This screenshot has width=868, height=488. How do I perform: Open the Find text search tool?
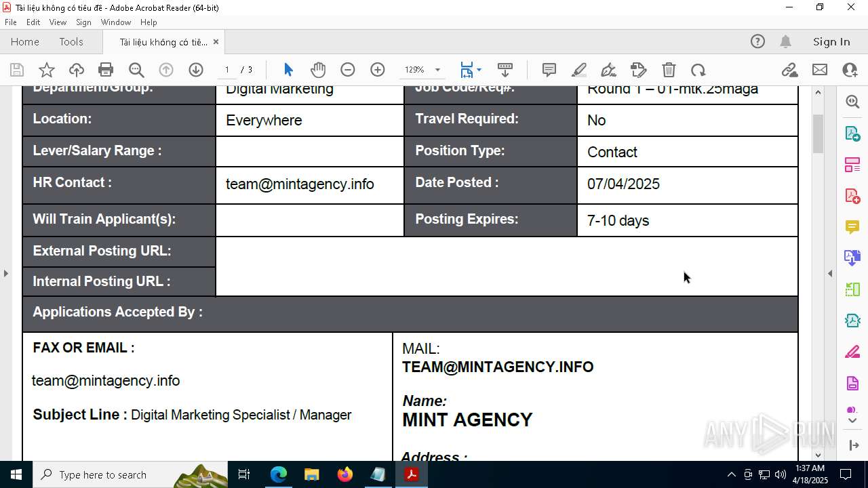pyautogui.click(x=136, y=70)
